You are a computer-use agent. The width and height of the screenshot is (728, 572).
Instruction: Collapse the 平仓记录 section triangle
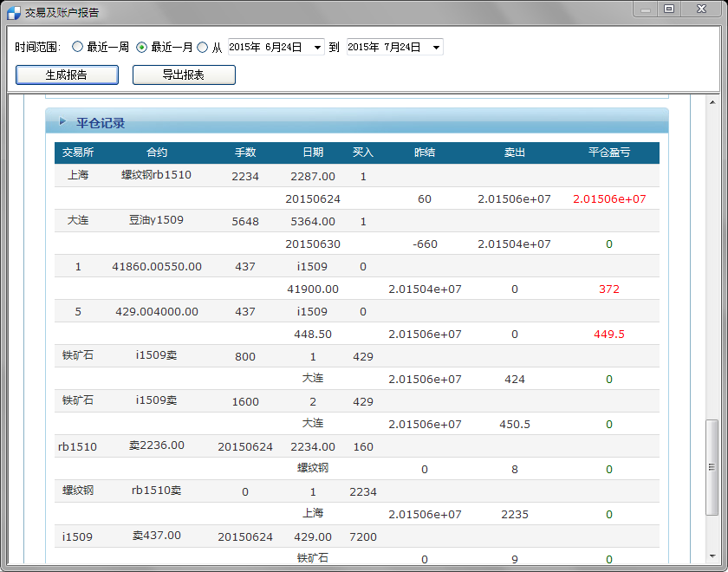pos(62,122)
